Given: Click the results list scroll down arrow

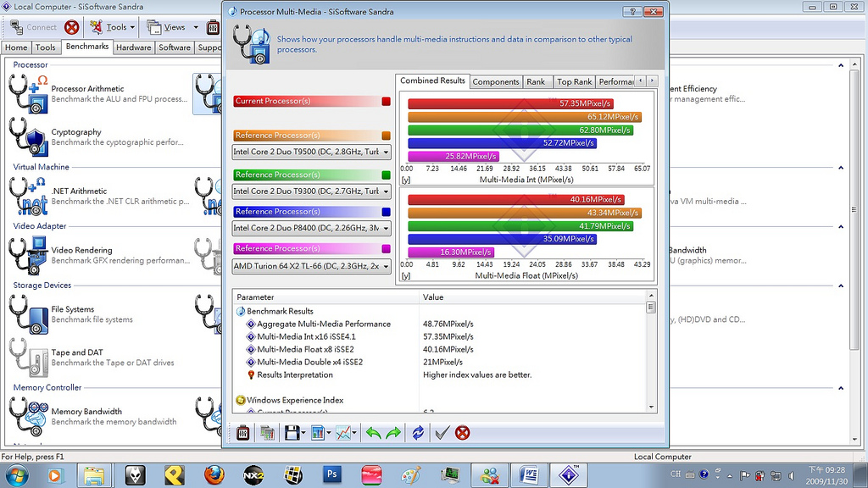Looking at the screenshot, I should point(651,407).
